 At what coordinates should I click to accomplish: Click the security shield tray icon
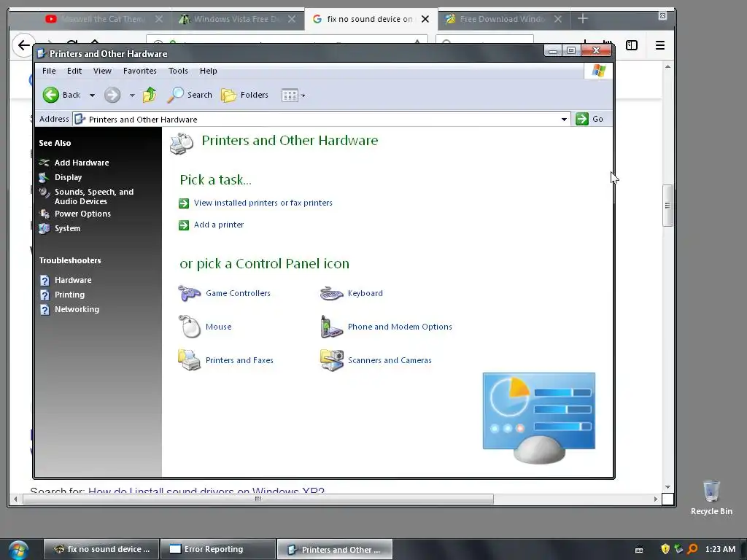coord(665,549)
